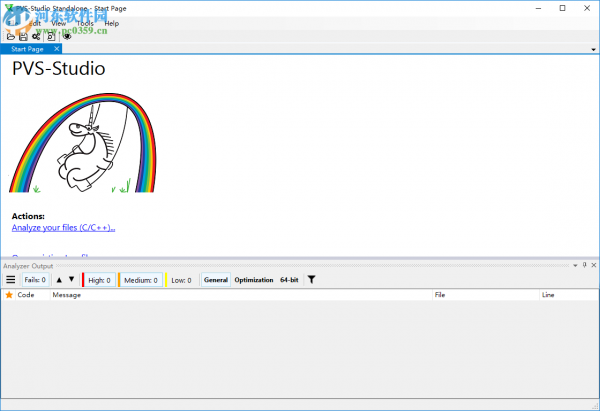Expand the document tabs dropdown arrow
This screenshot has width=600, height=411.
click(593, 49)
